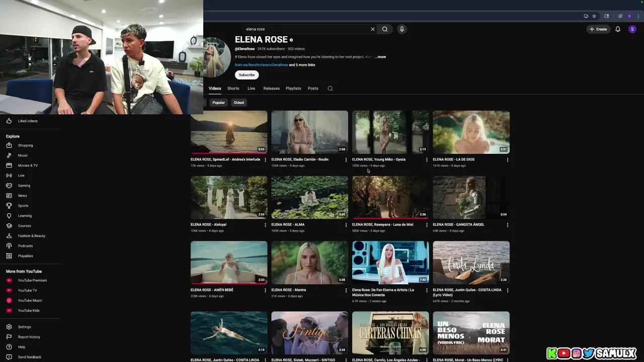Open options menu for Luna de Miel video
This screenshot has width=644, height=362.
(x=427, y=225)
